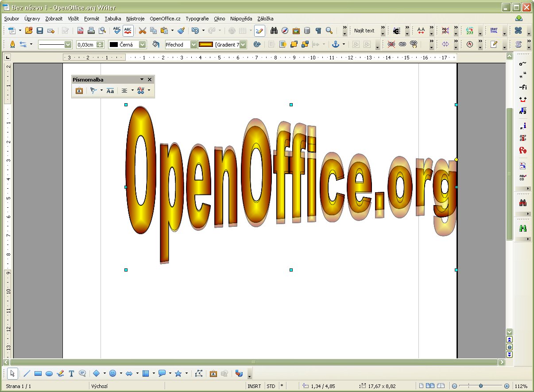Open the Nástroje menu
534x392 pixels.
click(x=135, y=19)
